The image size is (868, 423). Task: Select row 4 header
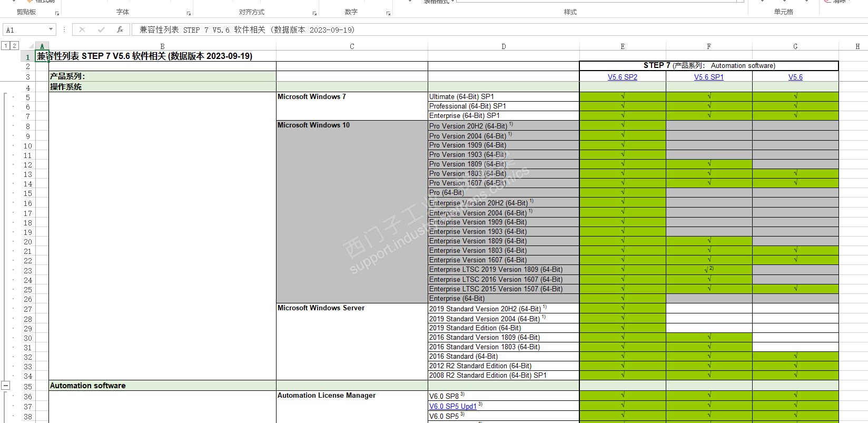coord(28,87)
